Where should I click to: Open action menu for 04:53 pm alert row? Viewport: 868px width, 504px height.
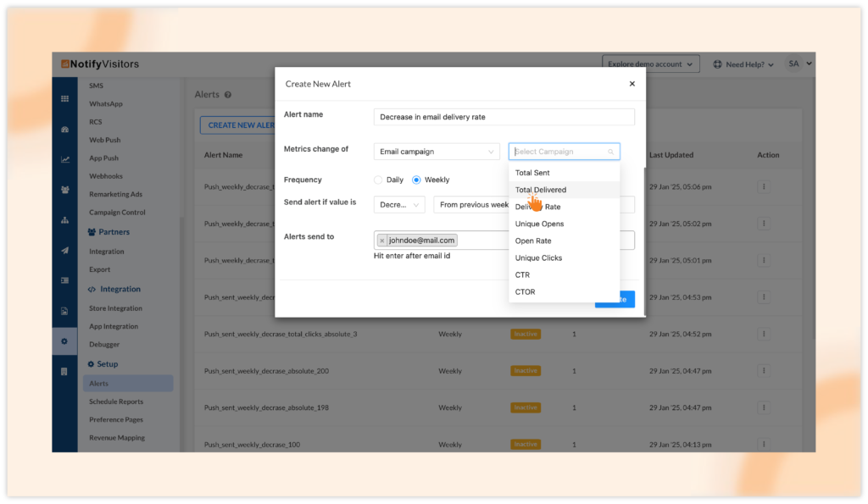[764, 297]
